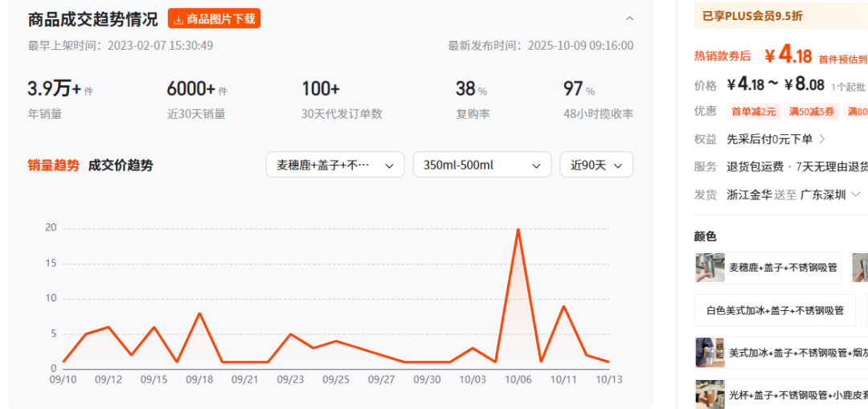This screenshot has height=409, width=868.
Task: Click the 09/10 x-axis date label
Action: [63, 379]
